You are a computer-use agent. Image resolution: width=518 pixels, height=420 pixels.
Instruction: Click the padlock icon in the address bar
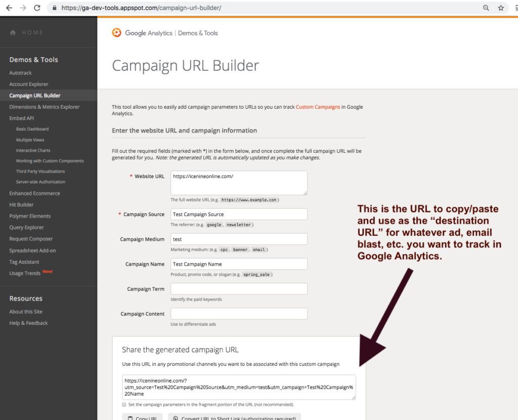point(55,8)
